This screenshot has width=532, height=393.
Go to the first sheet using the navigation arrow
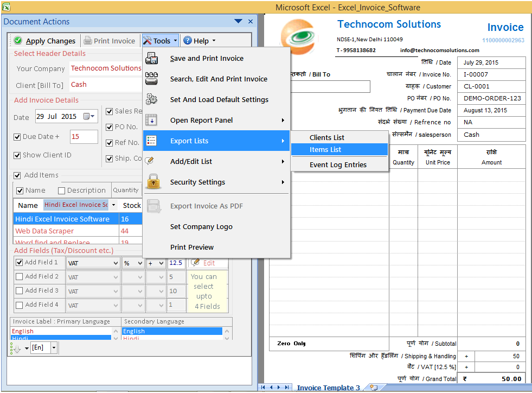263,387
